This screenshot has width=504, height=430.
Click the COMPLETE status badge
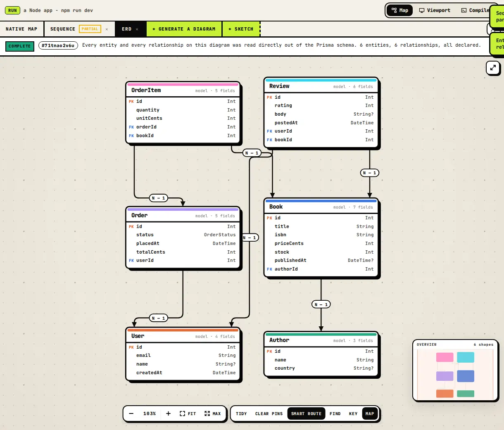coord(20,46)
